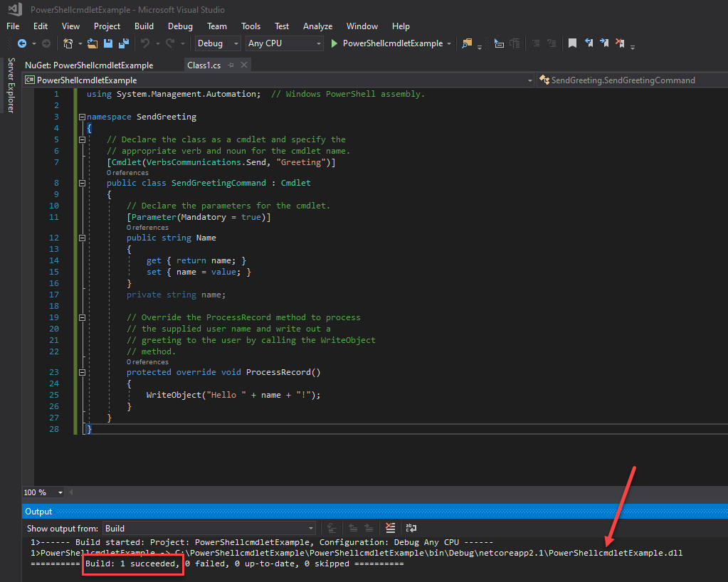Click the Find in Files toolbar icon
The image size is (728, 582).
467,43
